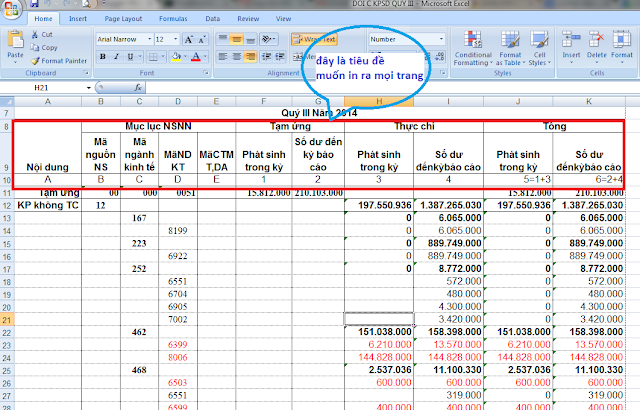640x410 pixels.
Task: Open the Cells group Format menu
Action: point(622,47)
